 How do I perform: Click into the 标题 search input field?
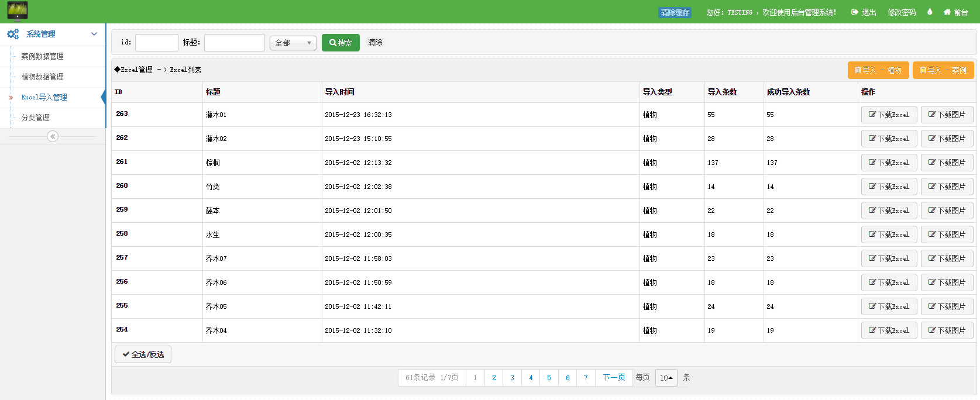pyautogui.click(x=234, y=43)
